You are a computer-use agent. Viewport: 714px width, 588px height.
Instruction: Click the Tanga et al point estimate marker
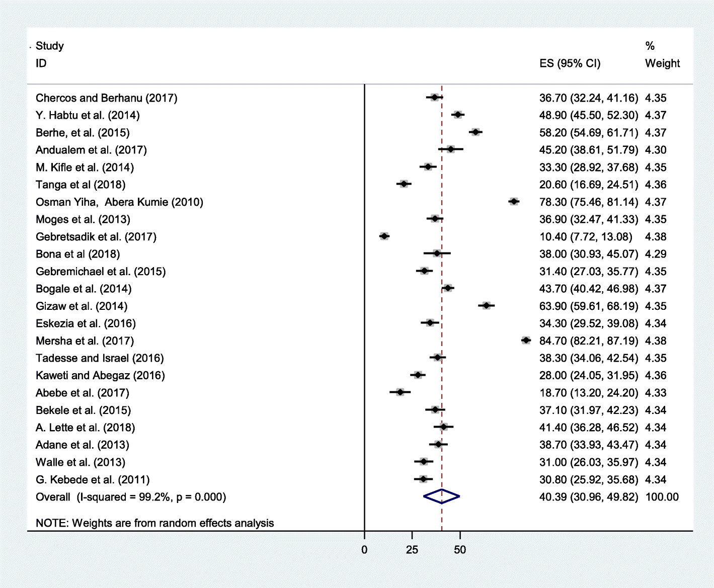click(x=404, y=184)
